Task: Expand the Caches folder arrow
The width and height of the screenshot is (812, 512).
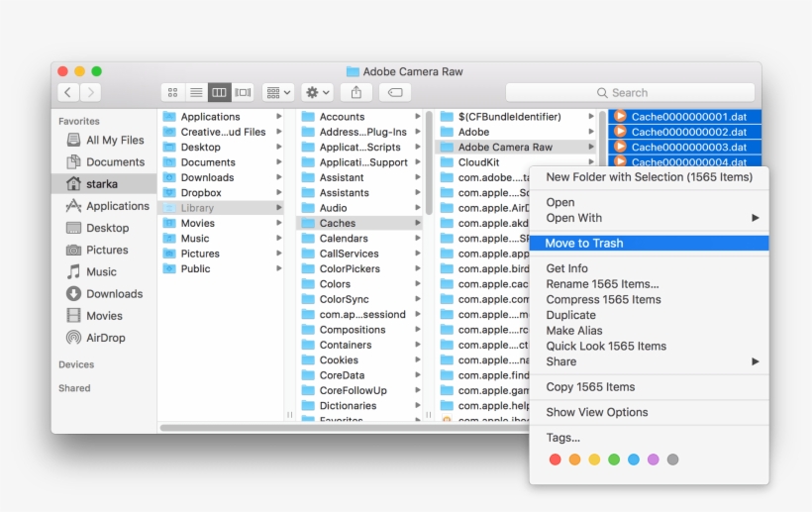Action: point(418,223)
